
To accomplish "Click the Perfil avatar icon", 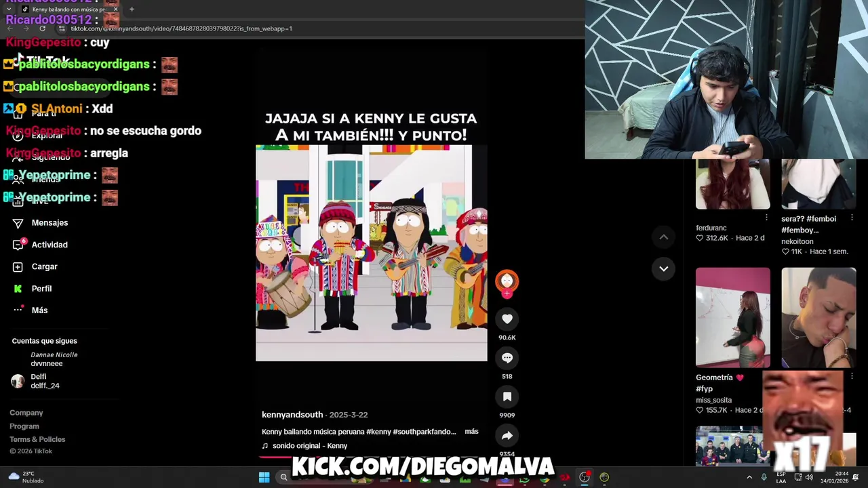I will pos(18,289).
